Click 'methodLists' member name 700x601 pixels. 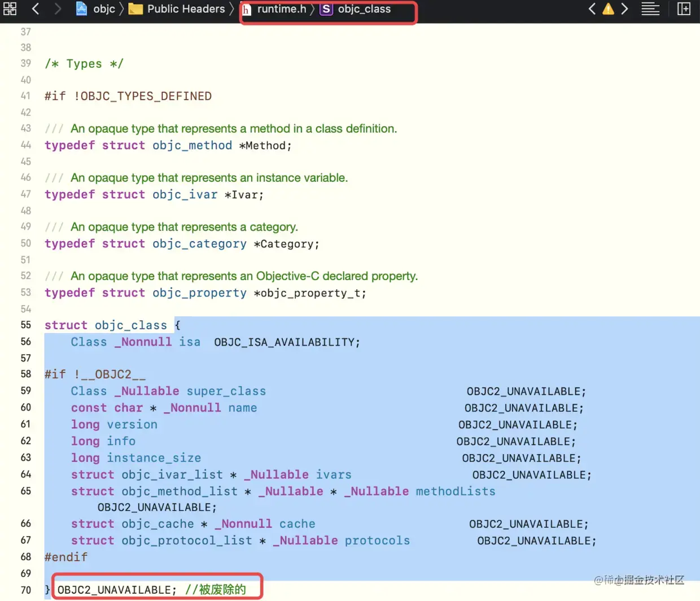[456, 491]
